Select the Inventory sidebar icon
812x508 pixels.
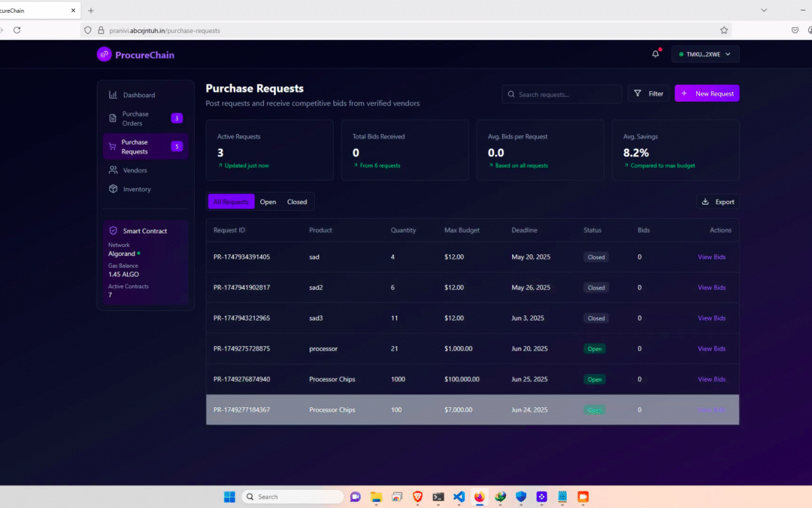coord(114,189)
